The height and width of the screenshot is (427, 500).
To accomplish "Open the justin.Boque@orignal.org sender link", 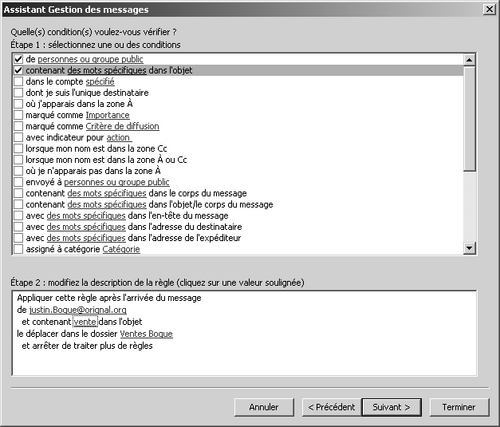I will (78, 310).
